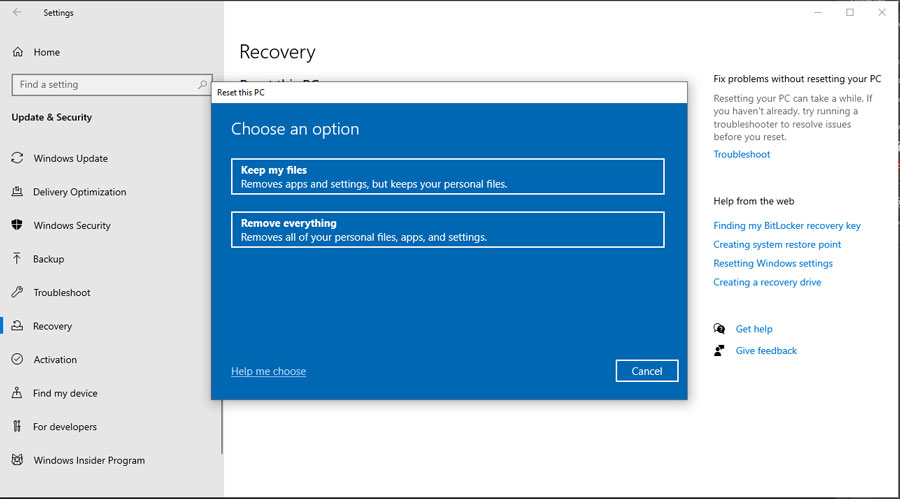Click the Give feedback link

[x=766, y=350]
